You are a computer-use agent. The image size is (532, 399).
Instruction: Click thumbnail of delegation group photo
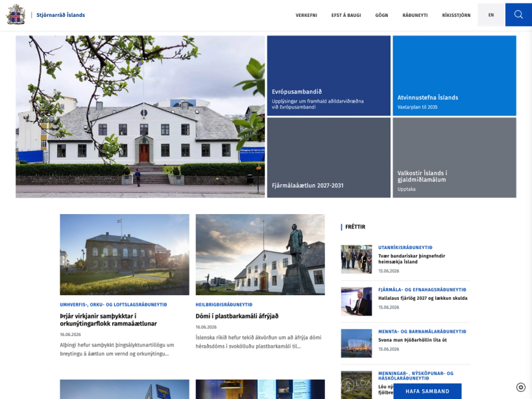coord(356,260)
